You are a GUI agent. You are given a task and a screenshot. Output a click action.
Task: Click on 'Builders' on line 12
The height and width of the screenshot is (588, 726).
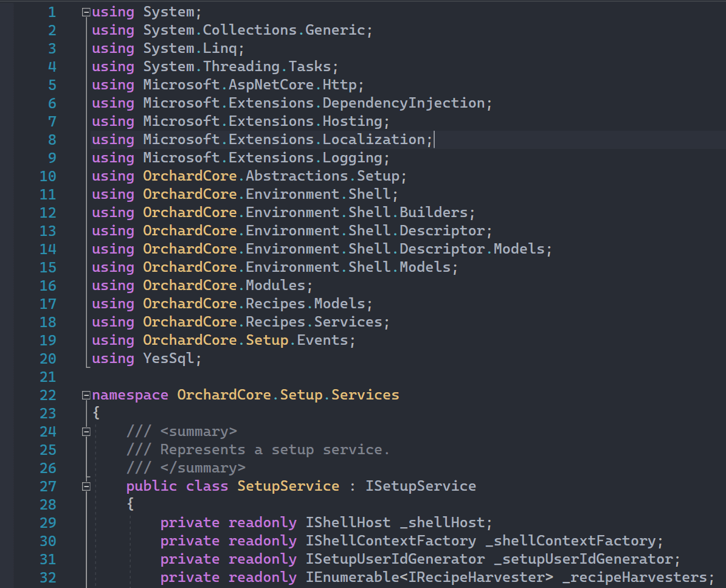tap(434, 212)
